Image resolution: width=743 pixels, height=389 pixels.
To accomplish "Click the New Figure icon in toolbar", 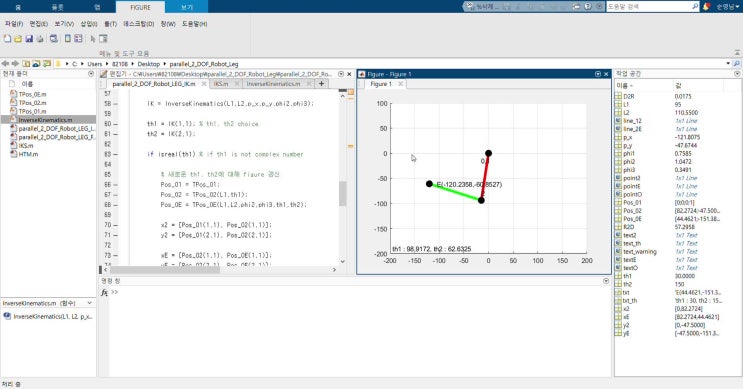I will [7, 39].
